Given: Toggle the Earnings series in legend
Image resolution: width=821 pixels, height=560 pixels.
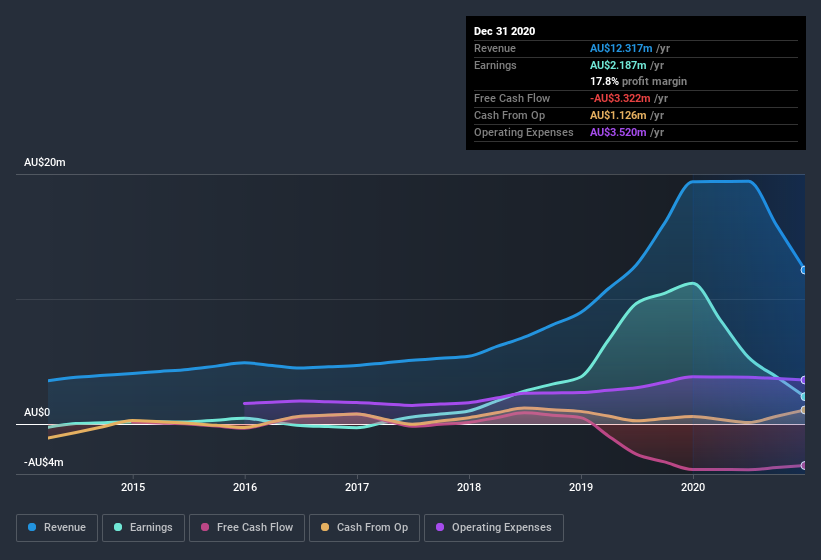Looking at the screenshot, I should tap(143, 527).
